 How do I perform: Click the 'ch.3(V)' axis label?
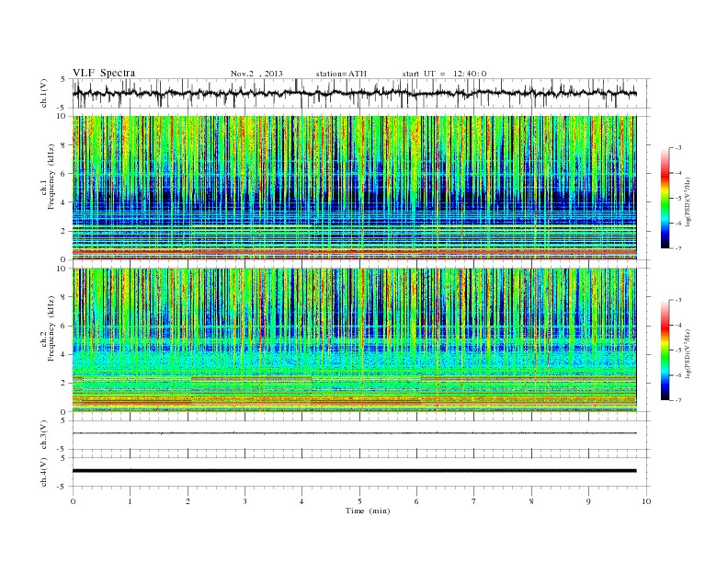(44, 435)
